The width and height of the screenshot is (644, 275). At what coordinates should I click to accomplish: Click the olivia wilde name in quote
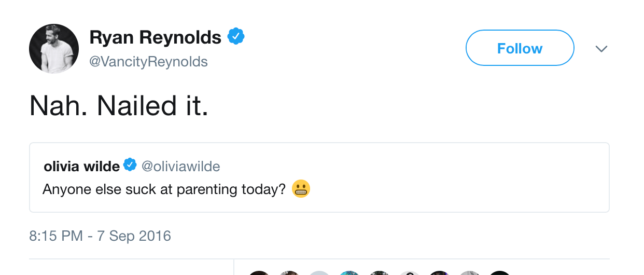[81, 166]
